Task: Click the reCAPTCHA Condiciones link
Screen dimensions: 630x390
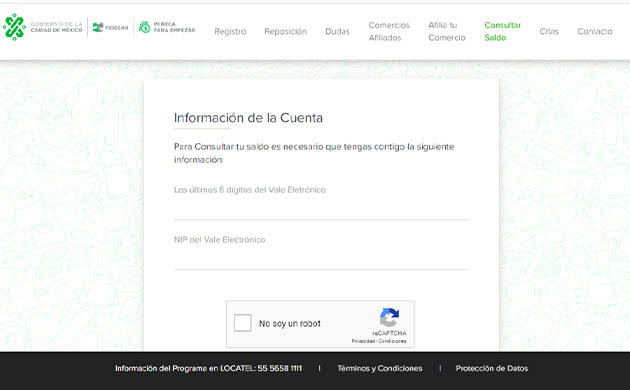Action: 392,341
